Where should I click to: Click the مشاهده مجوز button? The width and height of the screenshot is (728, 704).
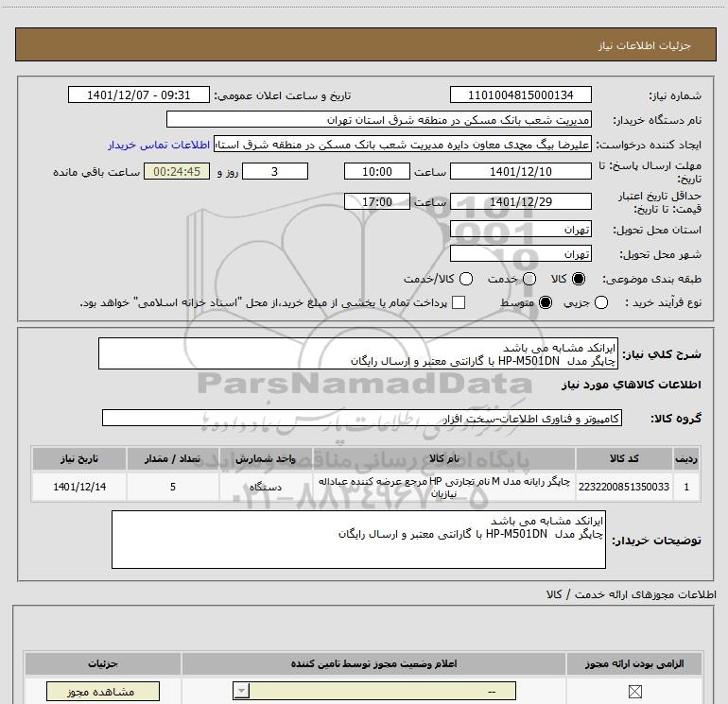pos(103,692)
